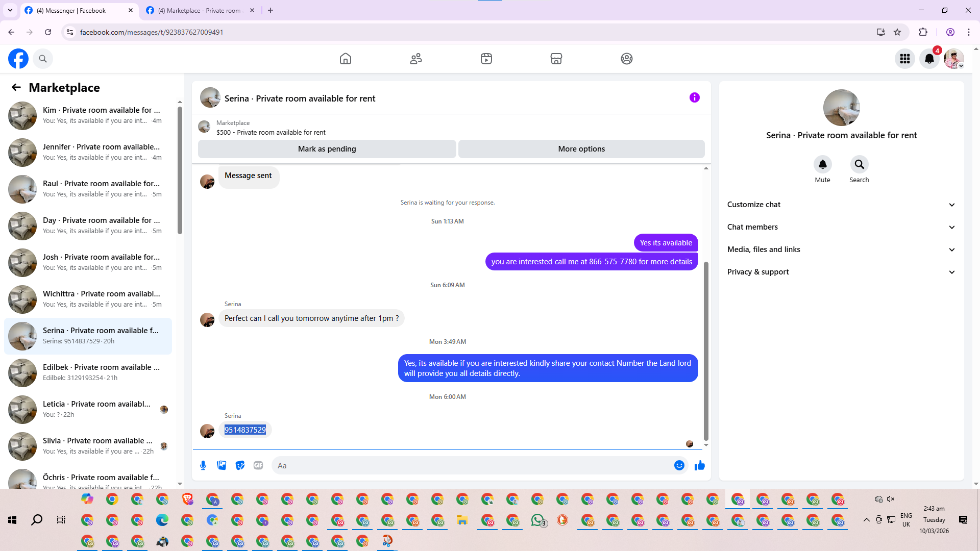
Task: Open the notifications bell
Action: [x=929, y=59]
